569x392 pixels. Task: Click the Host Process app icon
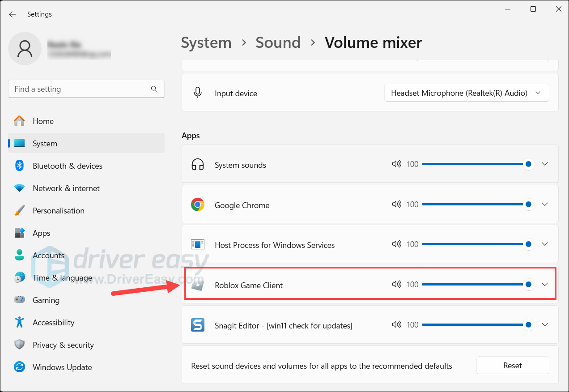point(197,245)
